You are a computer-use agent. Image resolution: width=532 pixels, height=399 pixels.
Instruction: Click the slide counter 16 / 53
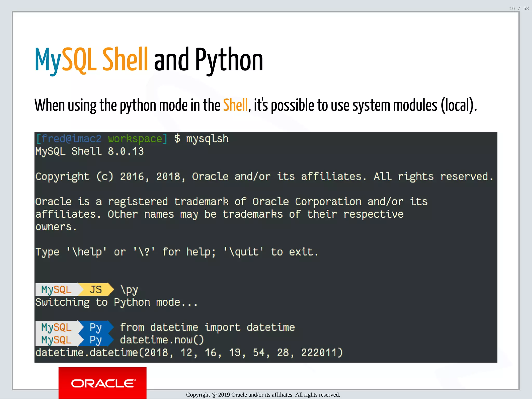(x=519, y=9)
